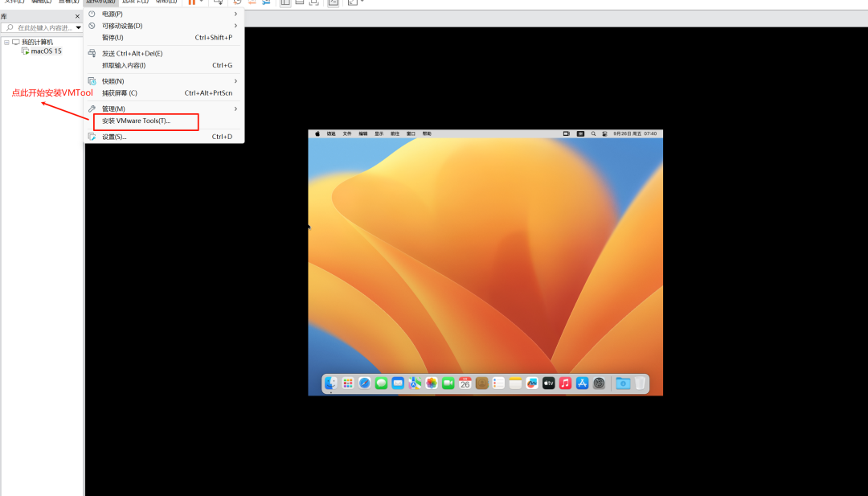This screenshot has width=868, height=496.
Task: Click the date and time 9月26日 周五 07:40
Action: [x=635, y=133]
